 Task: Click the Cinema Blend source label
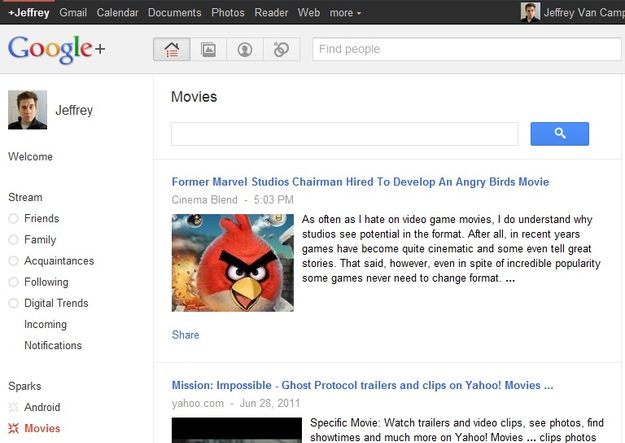(204, 200)
